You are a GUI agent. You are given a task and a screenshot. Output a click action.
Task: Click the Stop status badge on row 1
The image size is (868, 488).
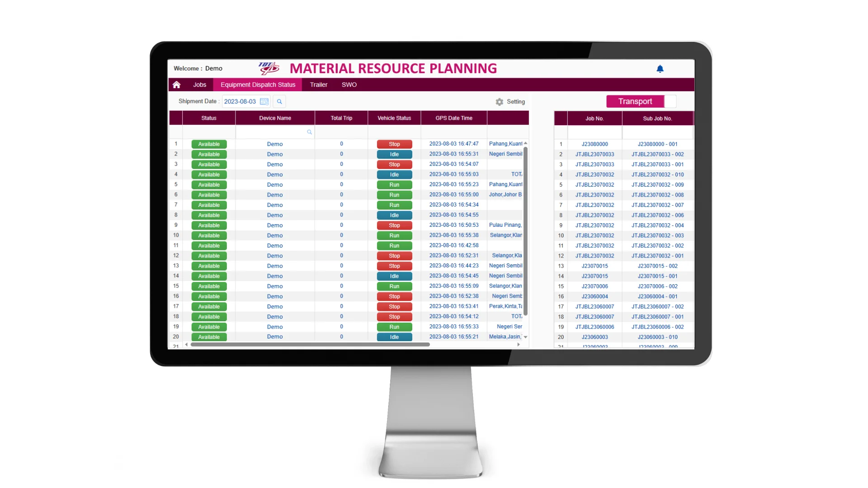[x=394, y=144]
